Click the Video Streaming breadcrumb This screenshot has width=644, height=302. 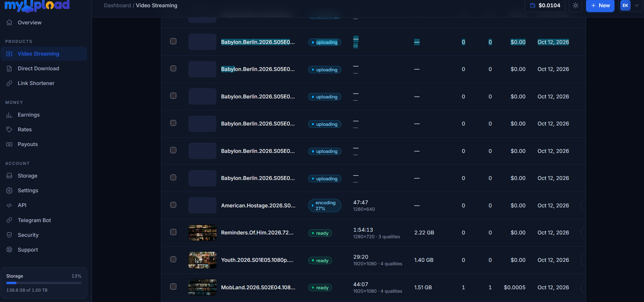tap(156, 6)
